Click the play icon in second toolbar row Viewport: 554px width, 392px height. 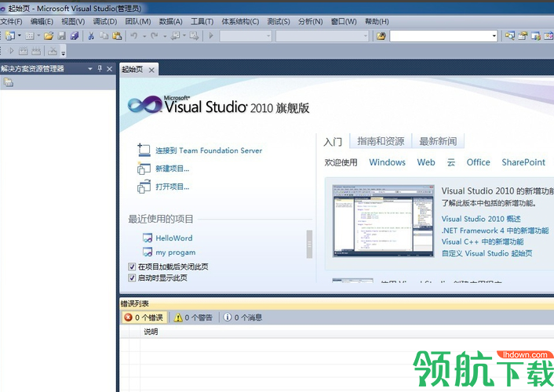(11, 51)
